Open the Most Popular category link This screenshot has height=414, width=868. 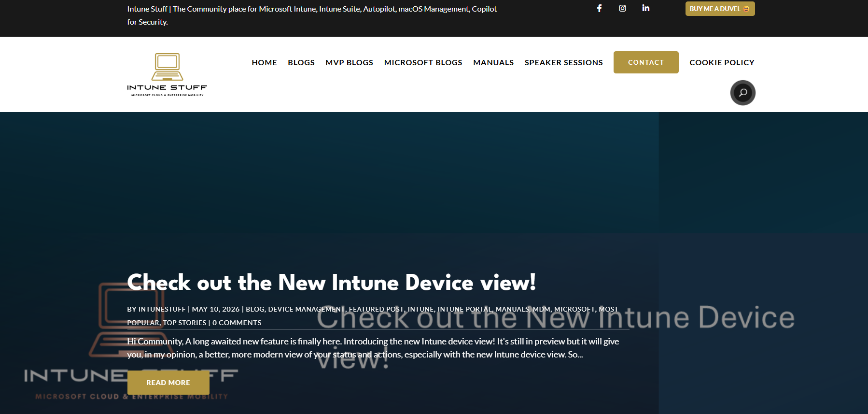608,309
